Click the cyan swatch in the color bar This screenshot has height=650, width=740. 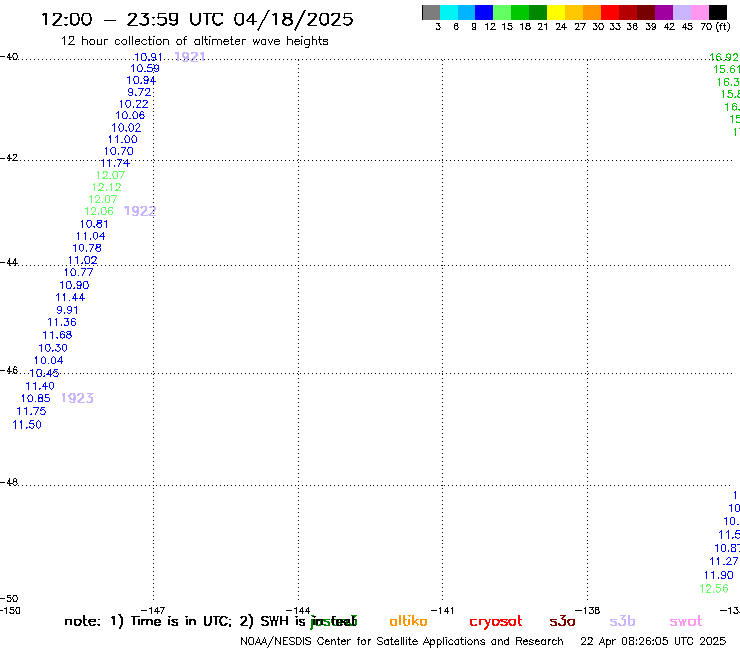[449, 12]
